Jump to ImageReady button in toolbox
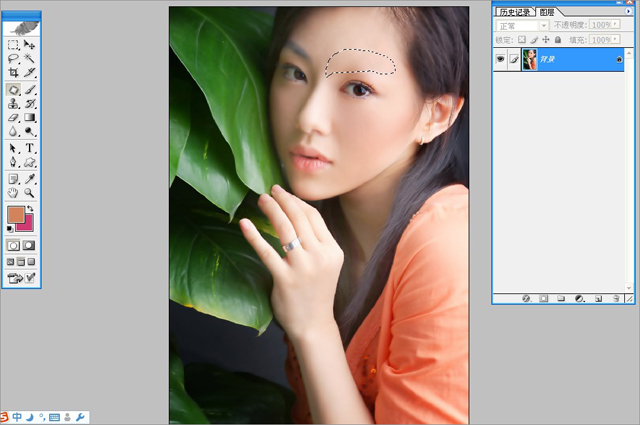The image size is (640, 425). point(14,278)
